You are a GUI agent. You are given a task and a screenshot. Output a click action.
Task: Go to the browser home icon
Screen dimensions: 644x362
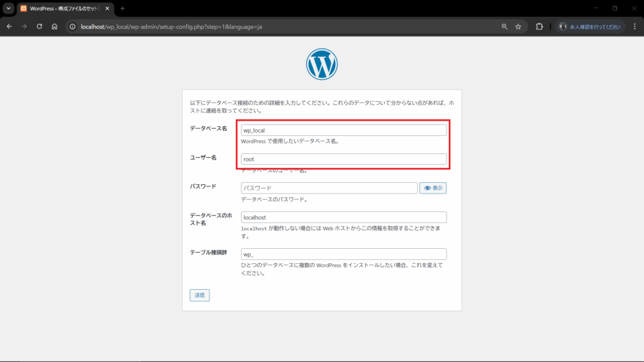click(x=55, y=26)
